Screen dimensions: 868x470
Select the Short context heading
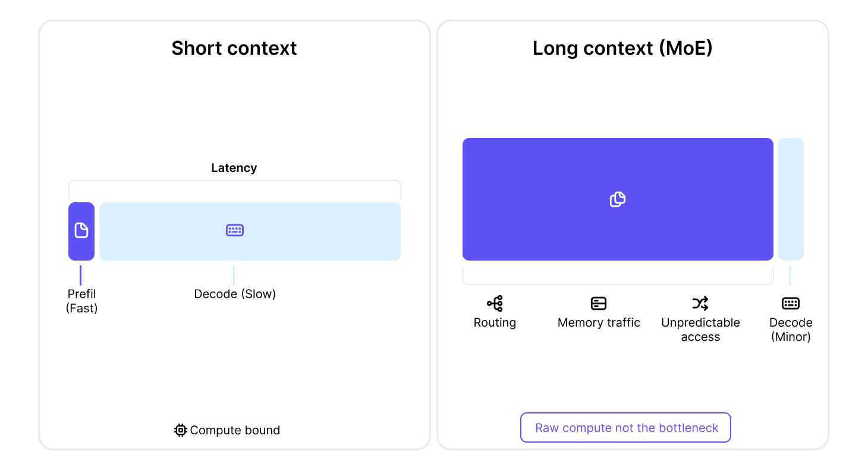(234, 48)
